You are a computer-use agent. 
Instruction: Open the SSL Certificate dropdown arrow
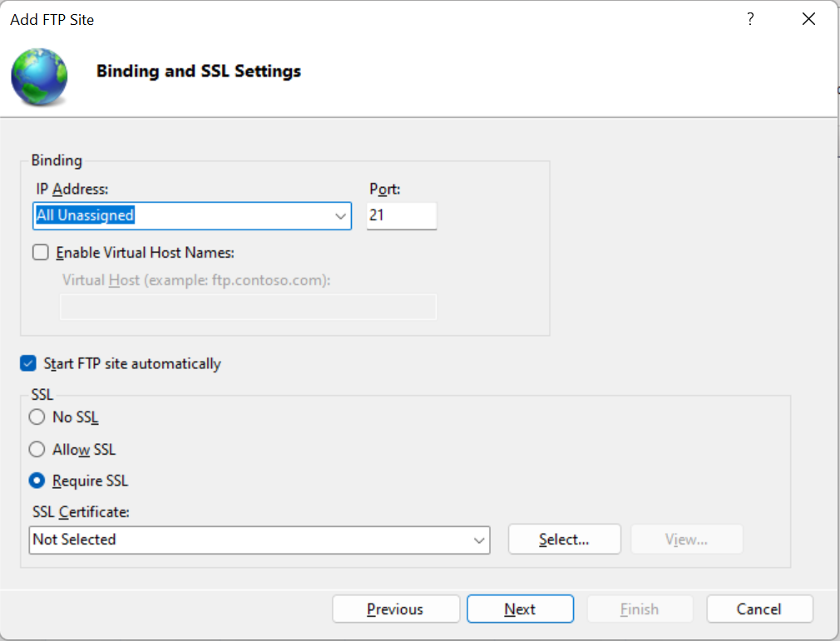479,540
